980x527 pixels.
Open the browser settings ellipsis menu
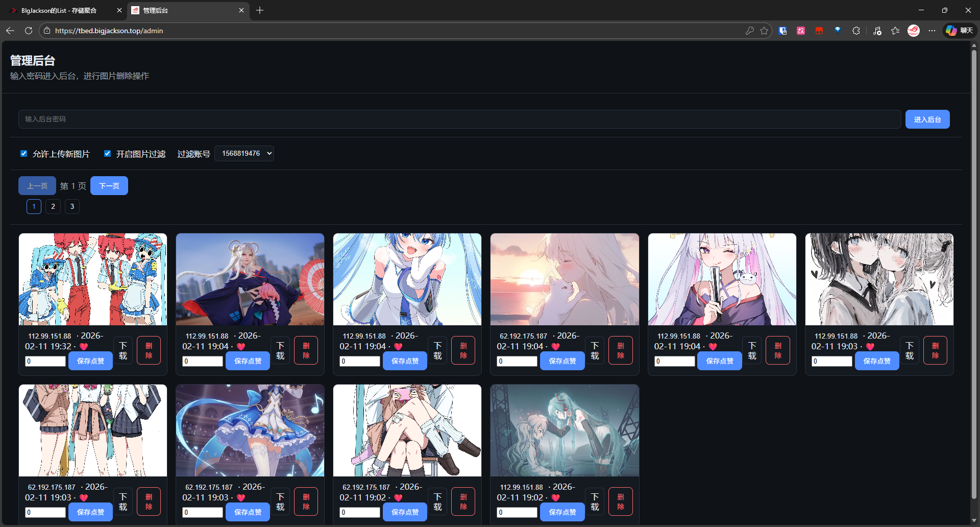932,31
